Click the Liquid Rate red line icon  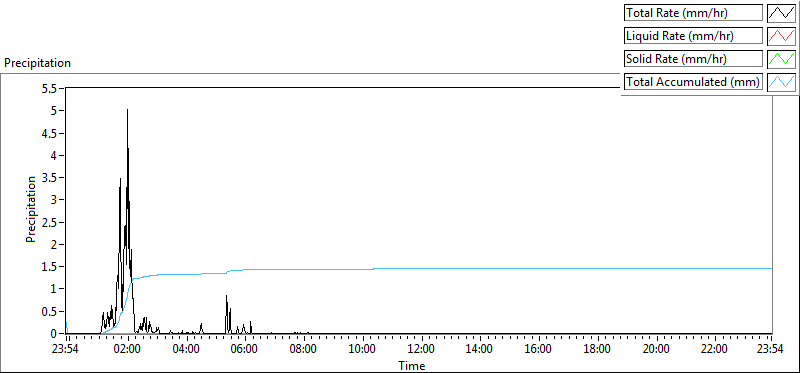(782, 36)
